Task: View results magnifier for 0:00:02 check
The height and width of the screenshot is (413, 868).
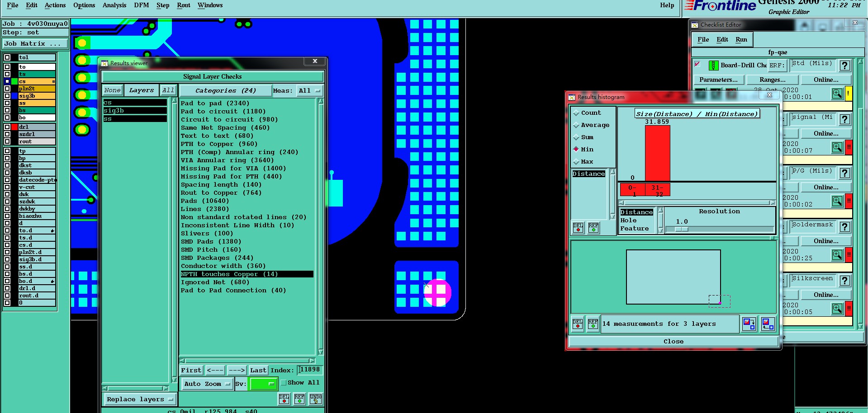Action: click(837, 201)
